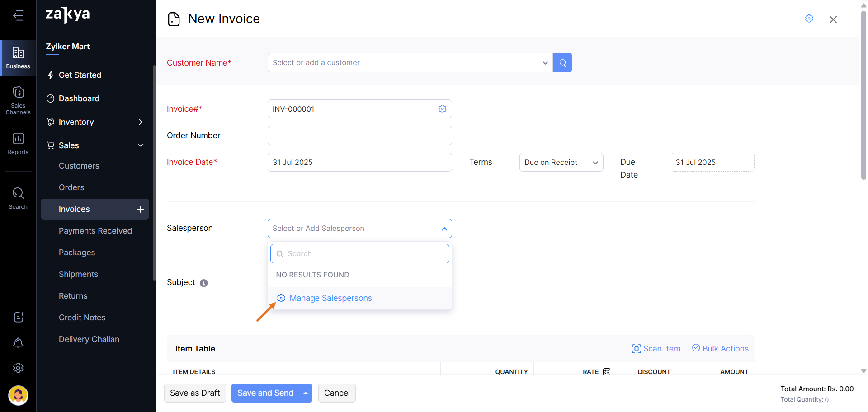
Task: Click the Order Number input field
Action: point(359,136)
